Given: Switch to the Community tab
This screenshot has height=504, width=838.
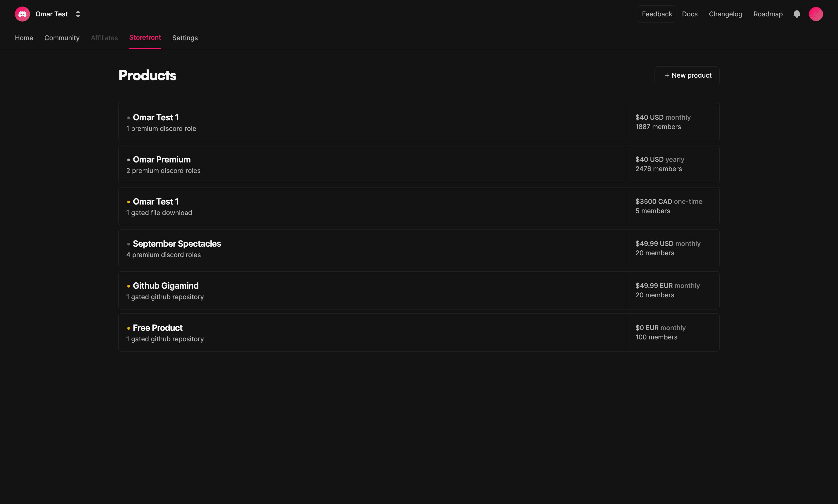Looking at the screenshot, I should click(62, 38).
